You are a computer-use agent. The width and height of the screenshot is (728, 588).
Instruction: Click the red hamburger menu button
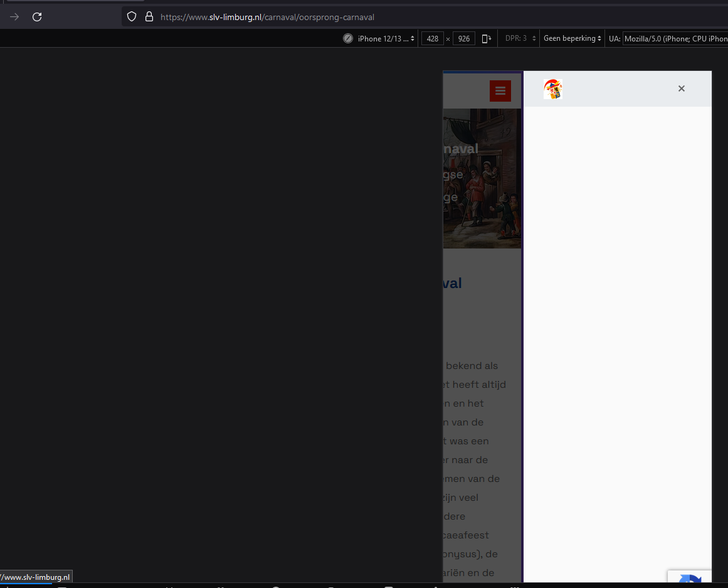pyautogui.click(x=500, y=91)
